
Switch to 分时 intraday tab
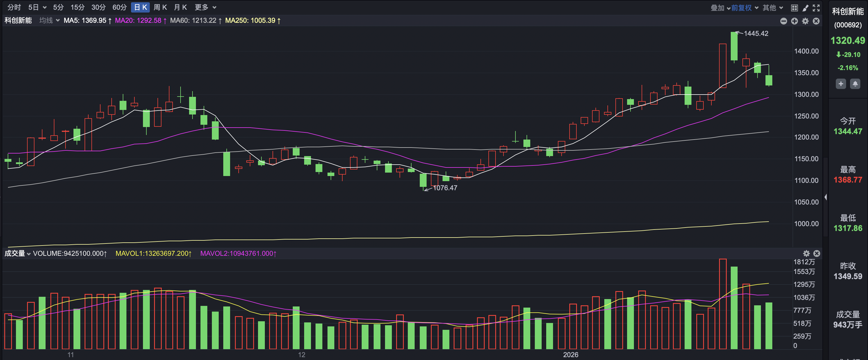14,7
